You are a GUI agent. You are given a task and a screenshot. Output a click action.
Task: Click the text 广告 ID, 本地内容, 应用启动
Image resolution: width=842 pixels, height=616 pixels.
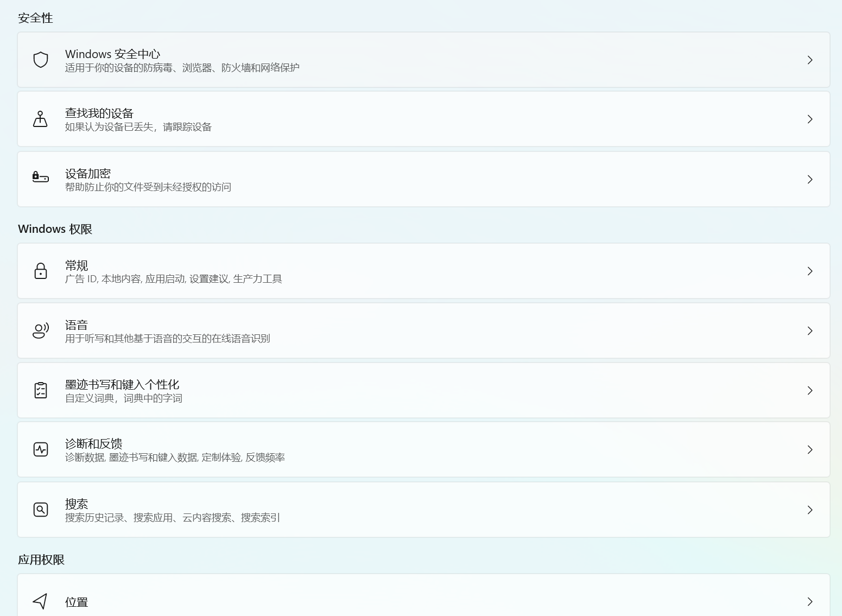125,278
